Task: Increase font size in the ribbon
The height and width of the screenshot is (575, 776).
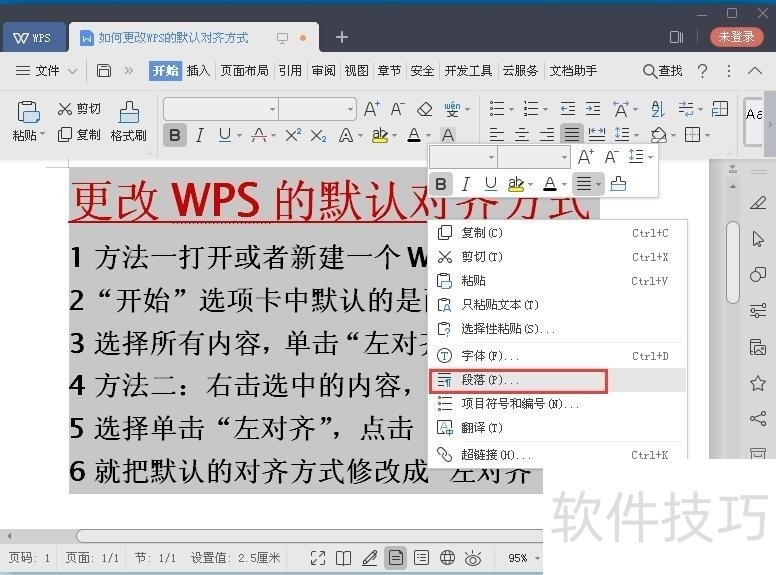Action: [x=372, y=108]
